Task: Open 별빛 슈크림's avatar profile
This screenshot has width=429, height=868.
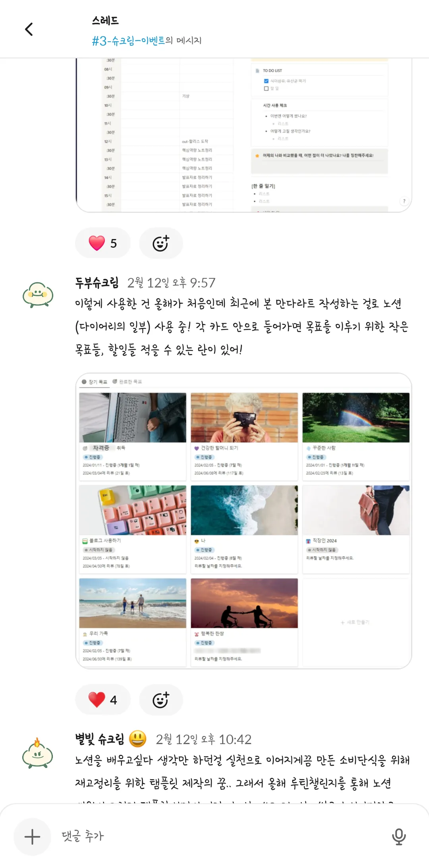Action: pyautogui.click(x=38, y=753)
